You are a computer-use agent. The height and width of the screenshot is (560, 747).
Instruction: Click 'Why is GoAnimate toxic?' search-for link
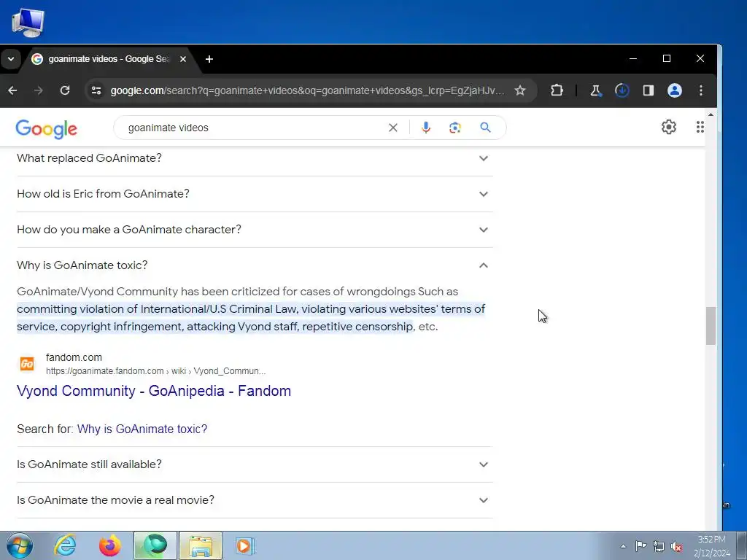click(142, 429)
